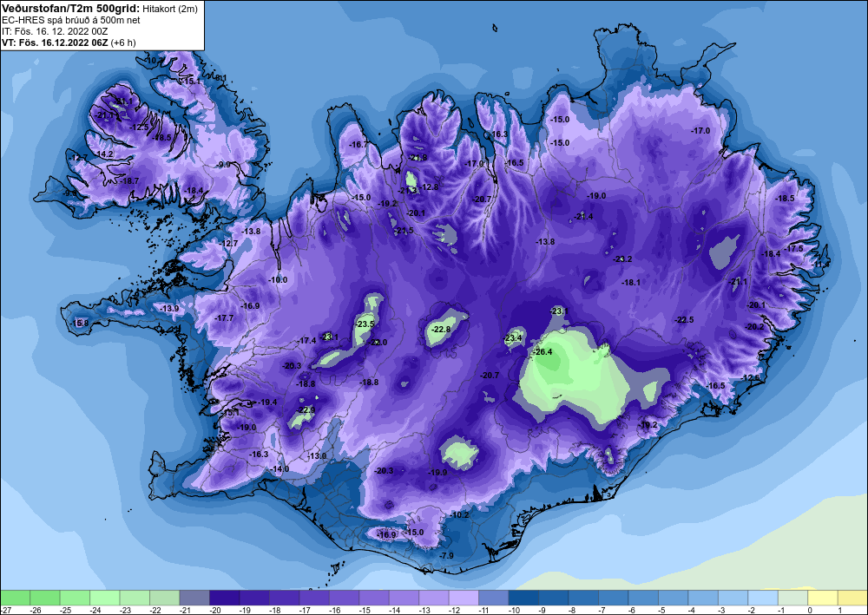Viewport: 868px width, 615px height.
Task: Click the -21.5 temperature label
Action: point(404,231)
